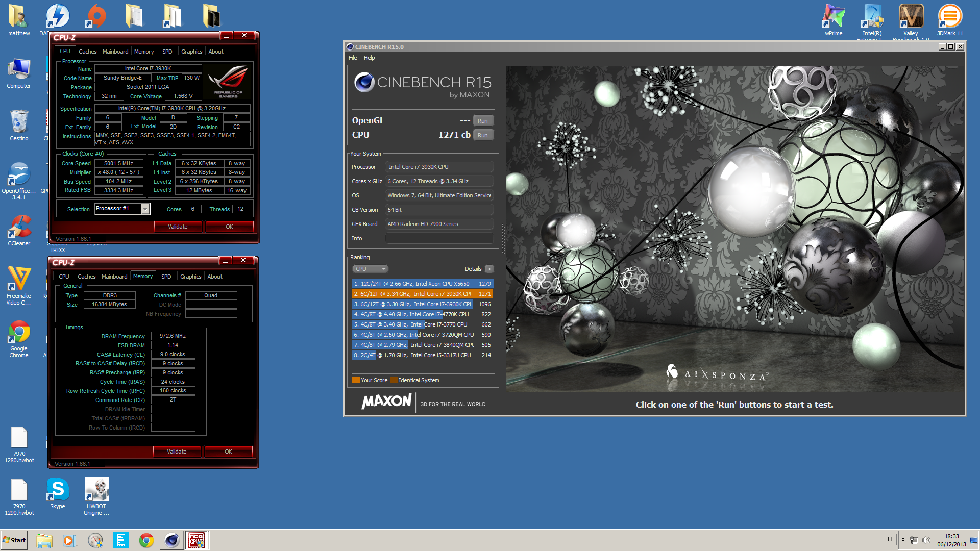The image size is (980, 551).
Task: Switch to CPU tab in bottom CPU-Z
Action: coord(64,277)
